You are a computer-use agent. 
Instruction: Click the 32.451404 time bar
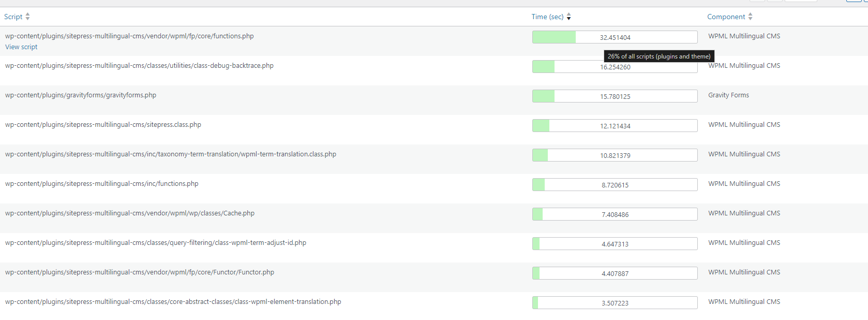615,37
